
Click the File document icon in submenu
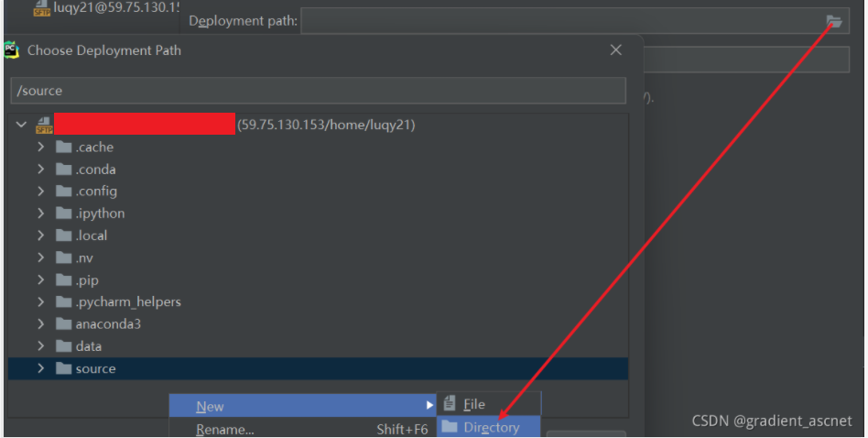(x=450, y=404)
